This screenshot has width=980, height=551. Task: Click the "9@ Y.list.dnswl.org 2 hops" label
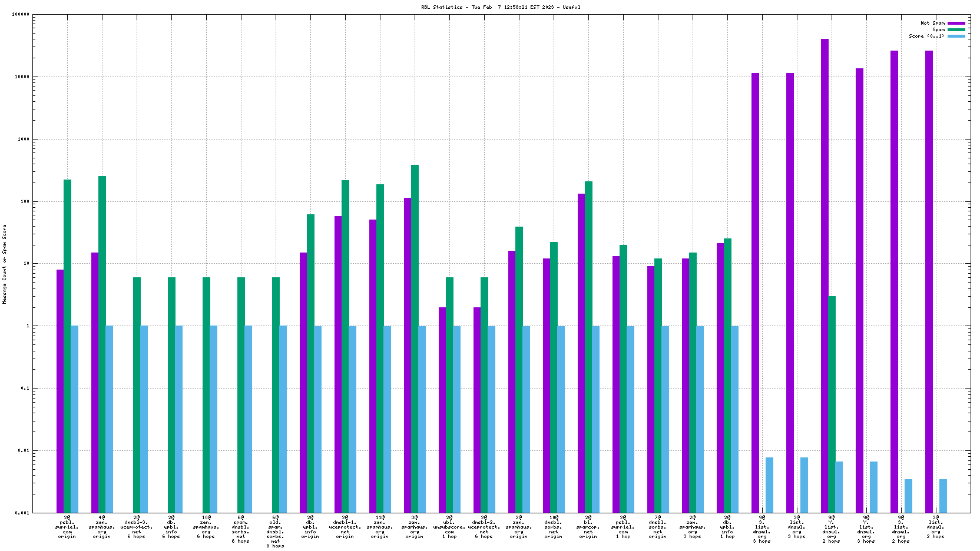tap(832, 529)
